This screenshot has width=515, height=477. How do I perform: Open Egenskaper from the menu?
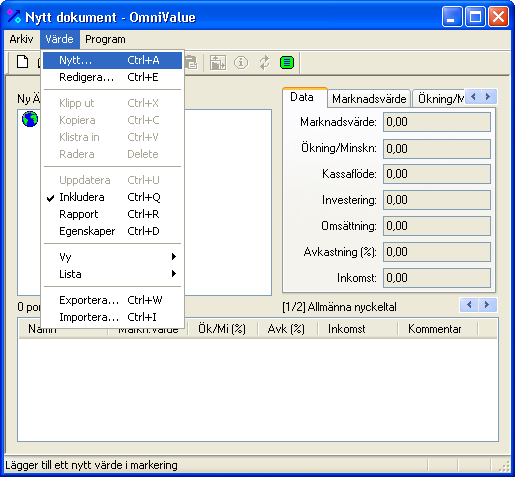112,231
